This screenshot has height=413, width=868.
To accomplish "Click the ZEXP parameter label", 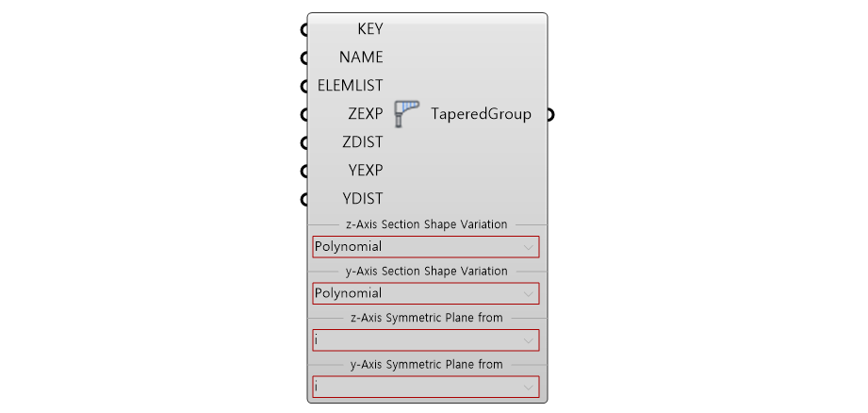I will 365,114.
